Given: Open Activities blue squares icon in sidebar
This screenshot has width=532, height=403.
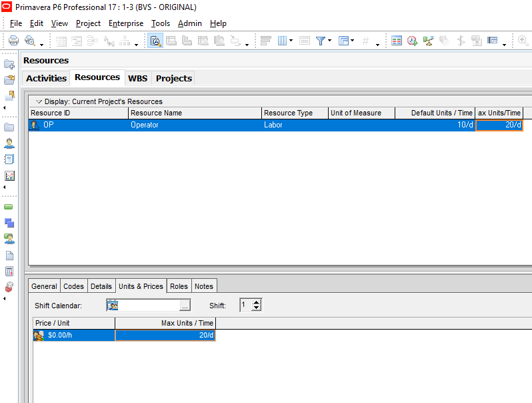Looking at the screenshot, I should click(9, 223).
